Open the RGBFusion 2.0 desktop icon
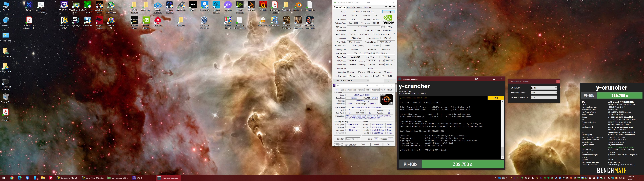This screenshot has width=644, height=181. 111,23
